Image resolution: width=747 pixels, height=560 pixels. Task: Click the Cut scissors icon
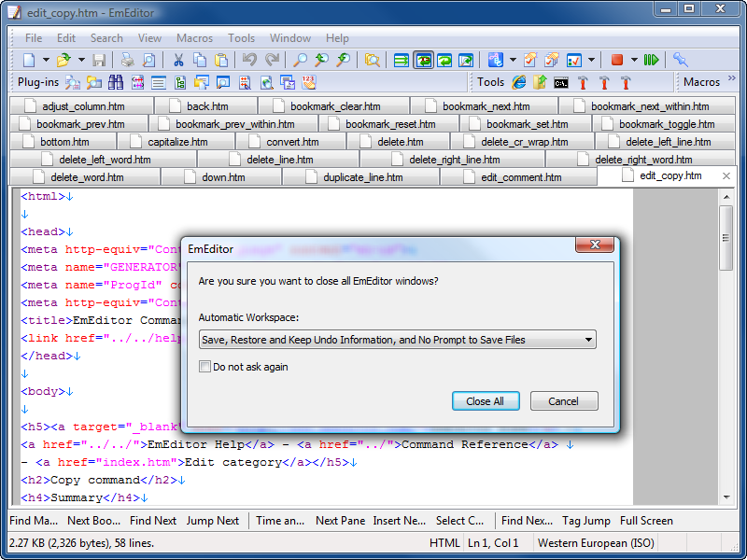tap(178, 60)
